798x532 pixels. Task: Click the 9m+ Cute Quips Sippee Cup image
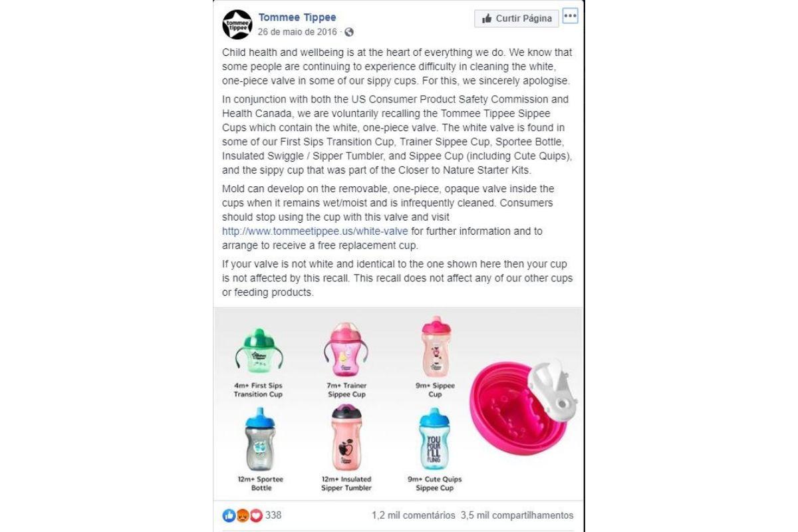(435, 439)
